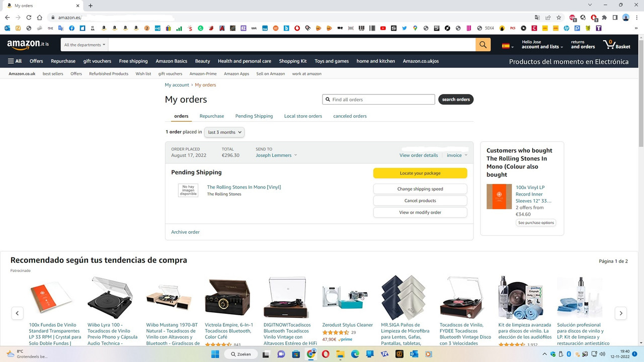Image resolution: width=644 pixels, height=362 pixels.
Task: Click the Locate your package button
Action: pos(420,172)
